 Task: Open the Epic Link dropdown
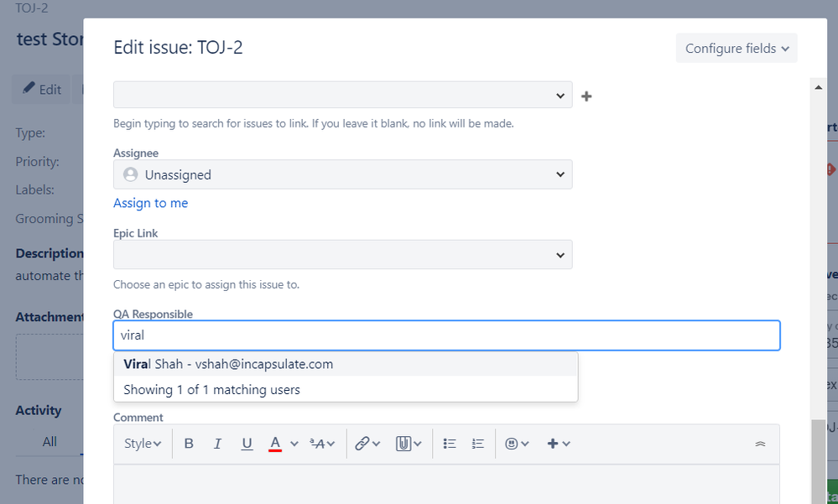tap(342, 254)
